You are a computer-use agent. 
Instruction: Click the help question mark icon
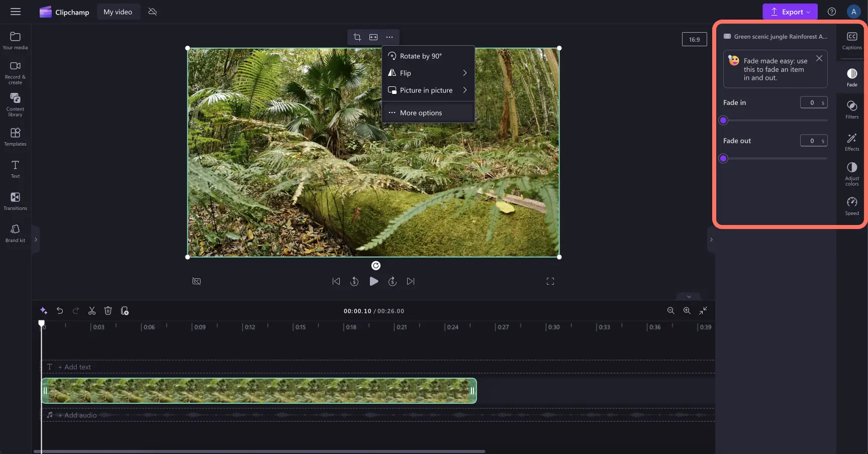click(832, 12)
